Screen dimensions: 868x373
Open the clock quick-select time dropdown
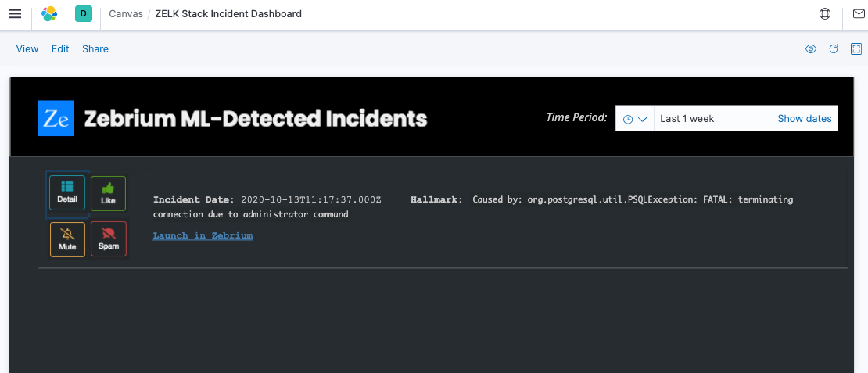635,118
